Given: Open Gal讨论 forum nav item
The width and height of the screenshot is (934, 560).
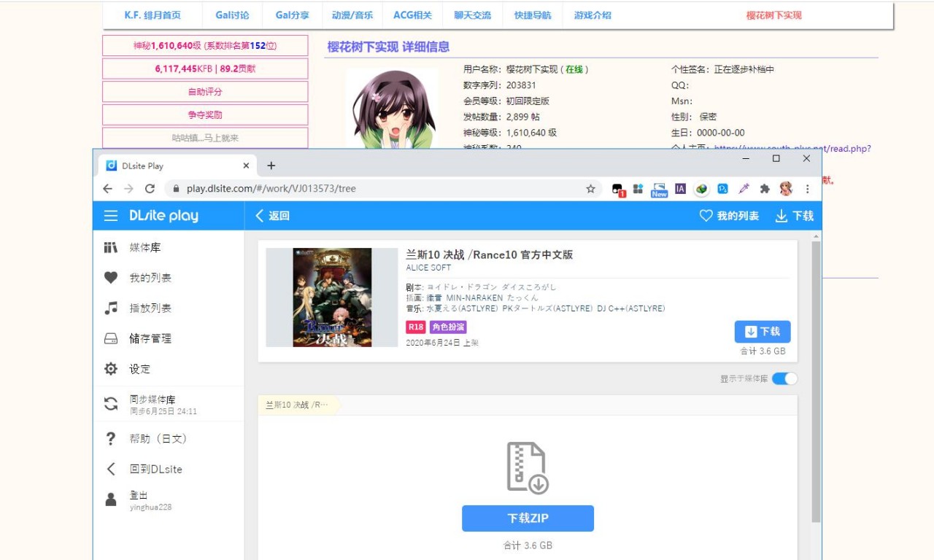Looking at the screenshot, I should (232, 15).
